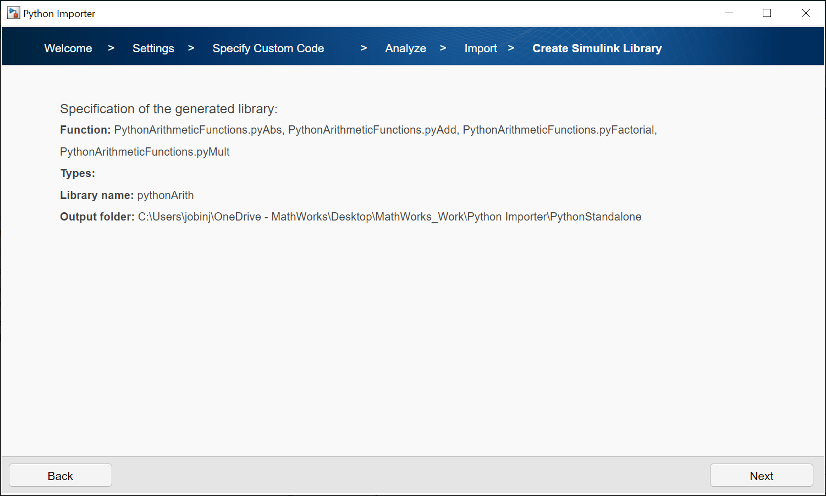This screenshot has height=496, width=826.
Task: Switch to the Analyze step
Action: coord(405,48)
